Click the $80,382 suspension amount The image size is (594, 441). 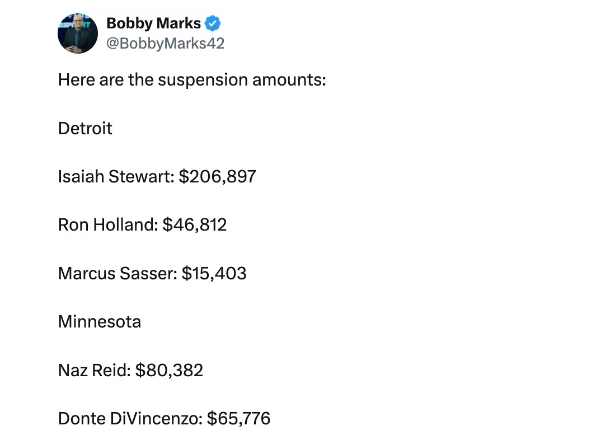pos(169,370)
